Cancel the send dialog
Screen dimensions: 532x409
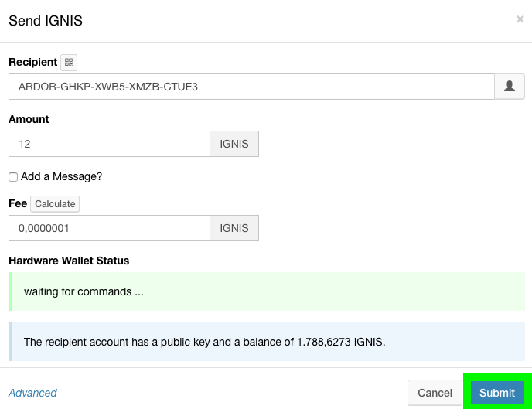click(x=435, y=393)
